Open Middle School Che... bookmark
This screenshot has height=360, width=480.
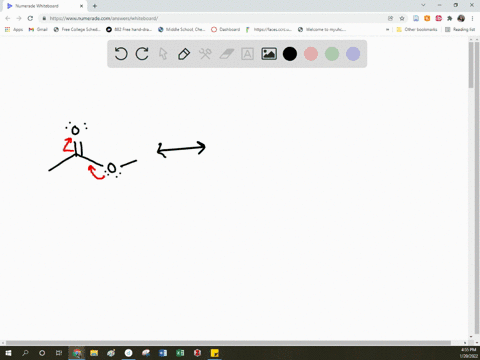coord(182,29)
